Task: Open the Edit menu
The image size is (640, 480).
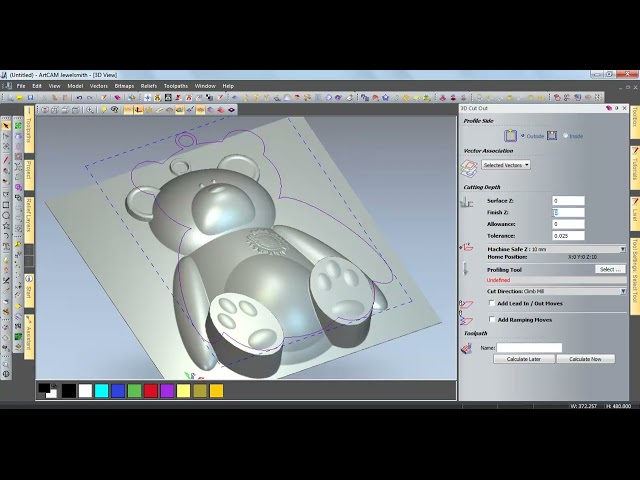Action: [37, 86]
